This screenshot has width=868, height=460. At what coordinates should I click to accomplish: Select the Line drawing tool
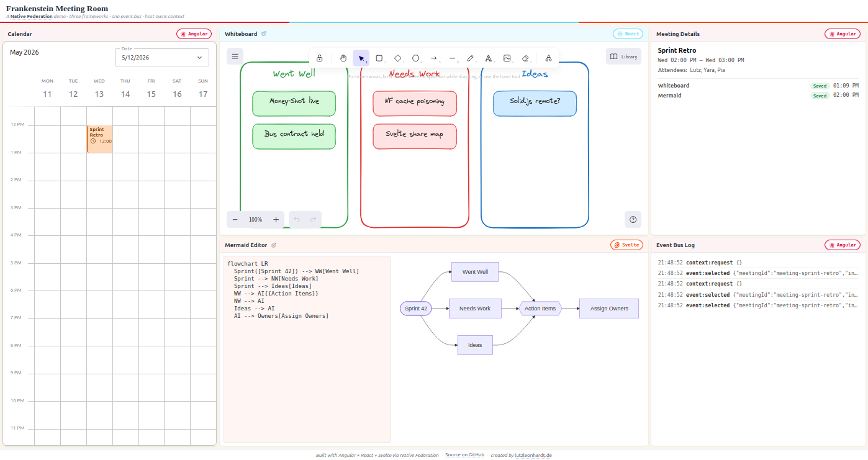[x=452, y=58]
